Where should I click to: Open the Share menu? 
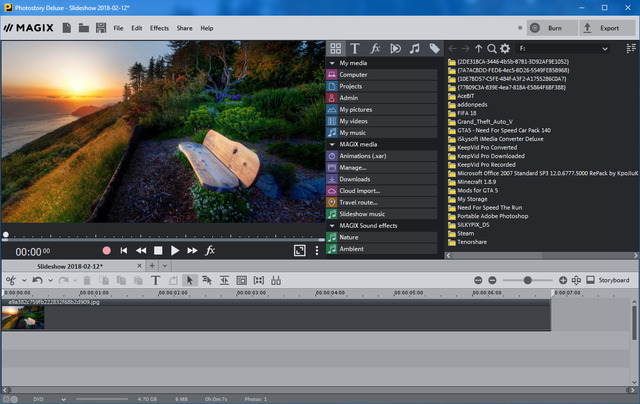tap(185, 28)
